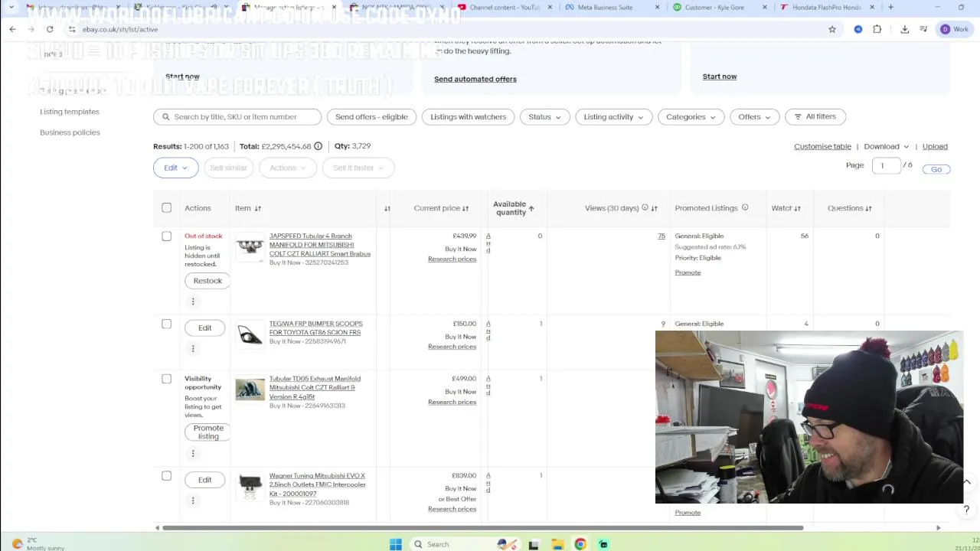The width and height of the screenshot is (980, 551).
Task: Open more actions for JAPSPEED manifold listing
Action: [x=193, y=301]
